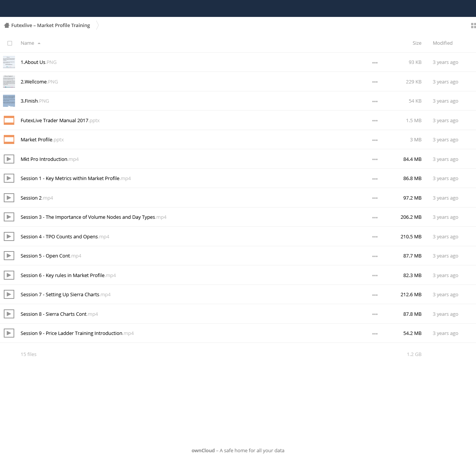The width and height of the screenshot is (476, 462).
Task: Click video icon of Session 9 file
Action: [x=9, y=333]
